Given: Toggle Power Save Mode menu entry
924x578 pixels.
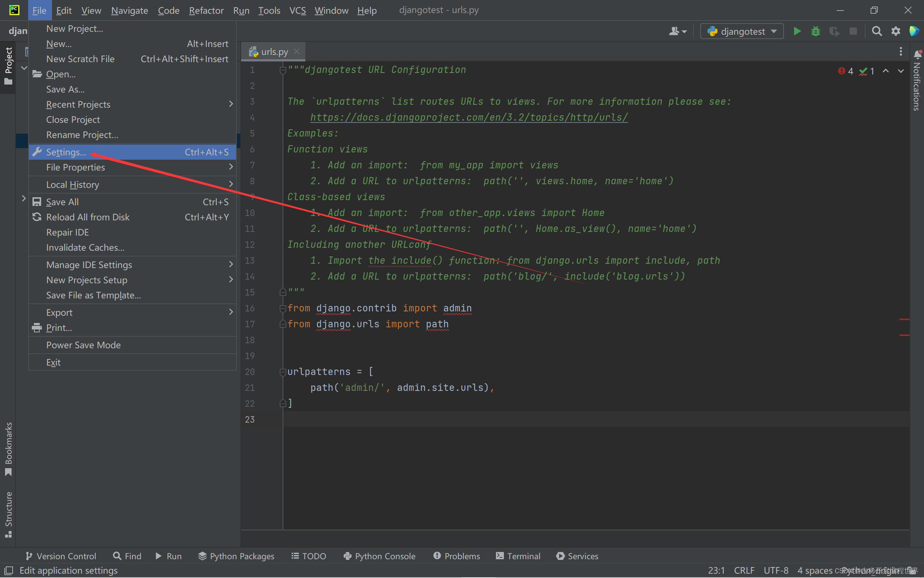Looking at the screenshot, I should coord(132,345).
